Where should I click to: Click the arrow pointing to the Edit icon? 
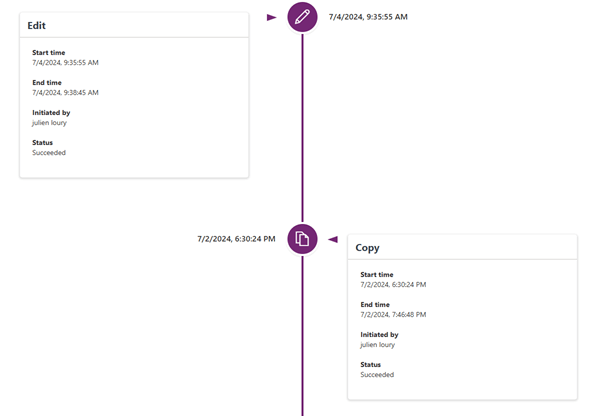tap(271, 17)
